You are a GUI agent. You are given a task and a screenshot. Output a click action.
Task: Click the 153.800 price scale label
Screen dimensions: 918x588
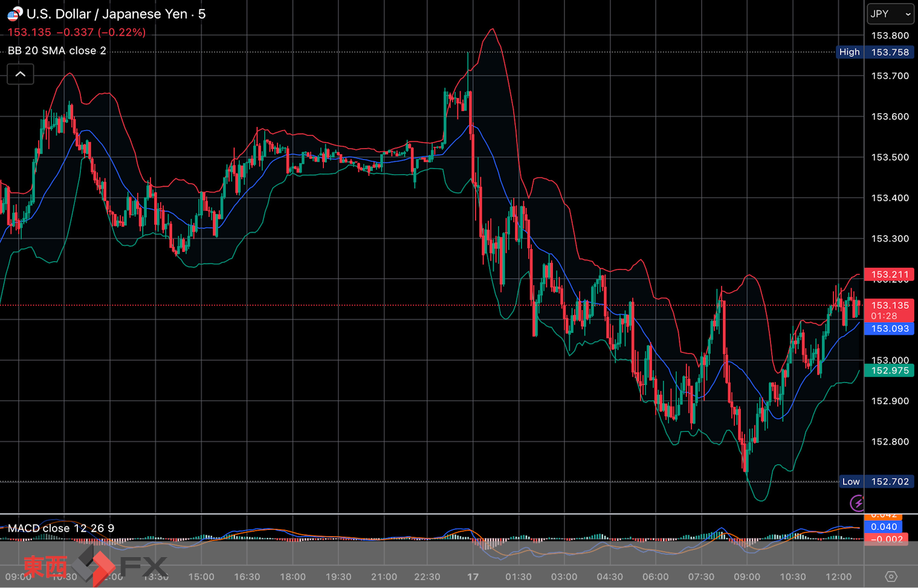click(890, 36)
